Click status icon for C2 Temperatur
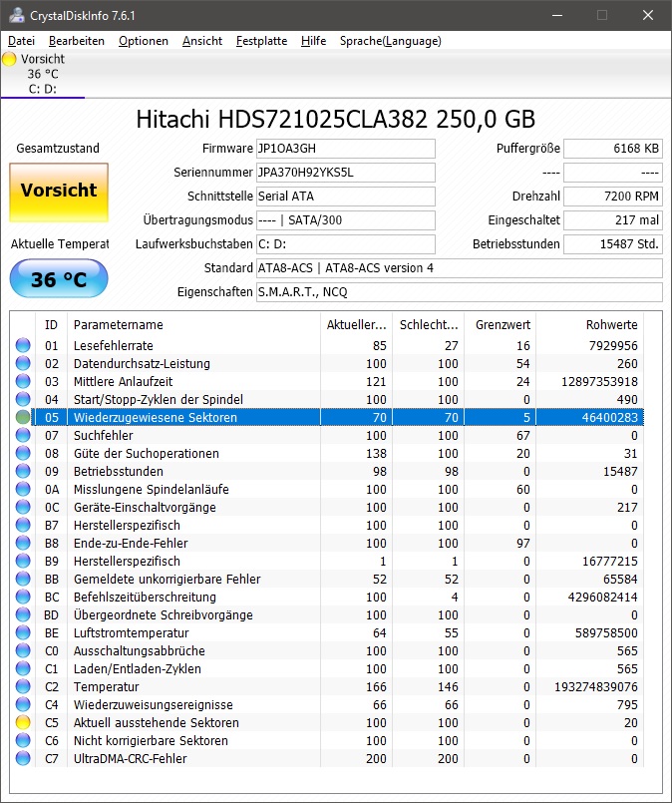The height and width of the screenshot is (803, 672). tap(23, 686)
